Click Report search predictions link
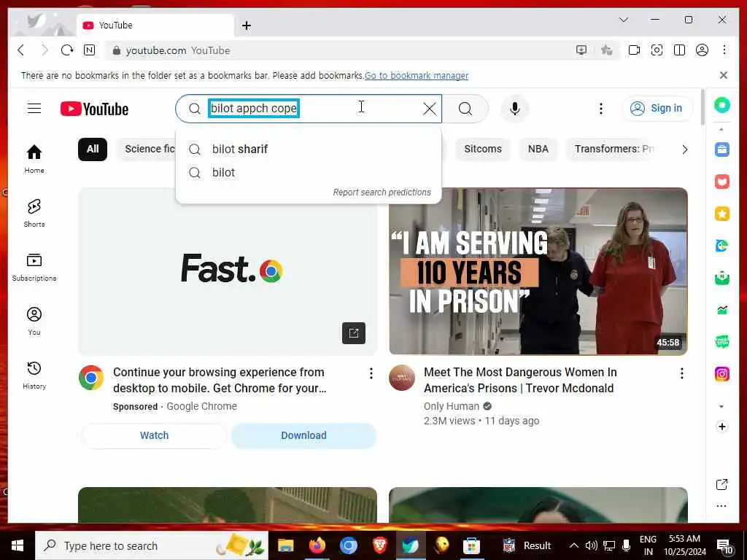This screenshot has height=560, width=747. click(x=382, y=192)
